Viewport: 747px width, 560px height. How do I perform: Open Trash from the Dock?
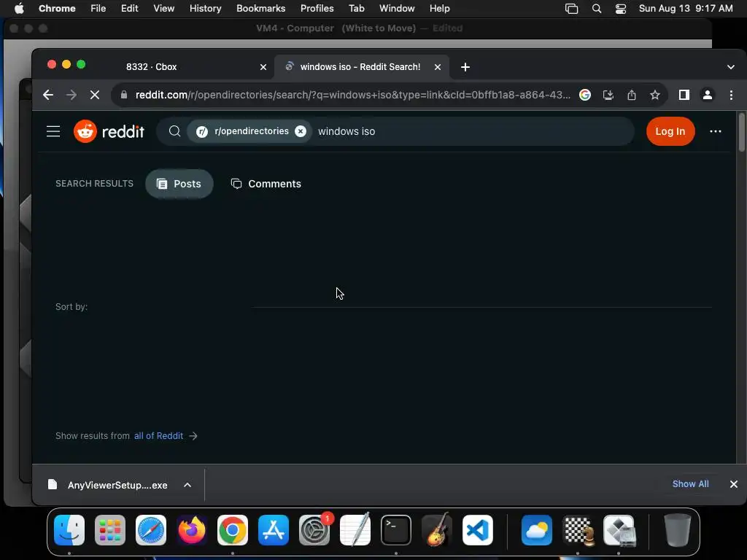click(678, 530)
